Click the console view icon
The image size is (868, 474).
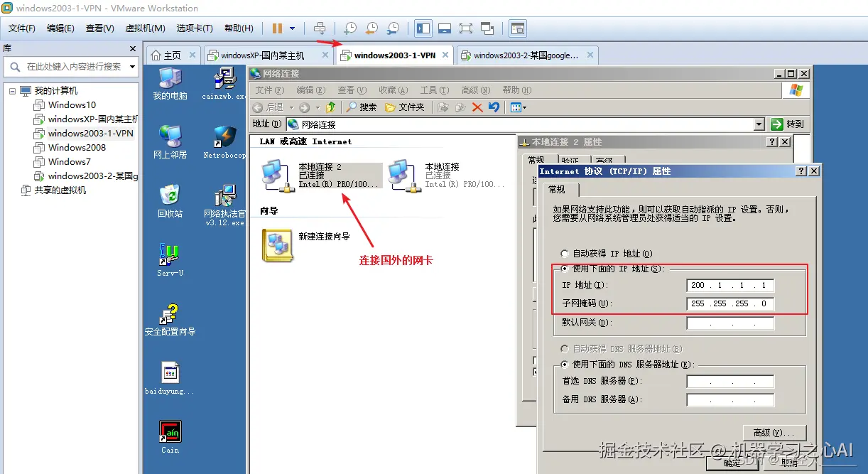click(518, 28)
